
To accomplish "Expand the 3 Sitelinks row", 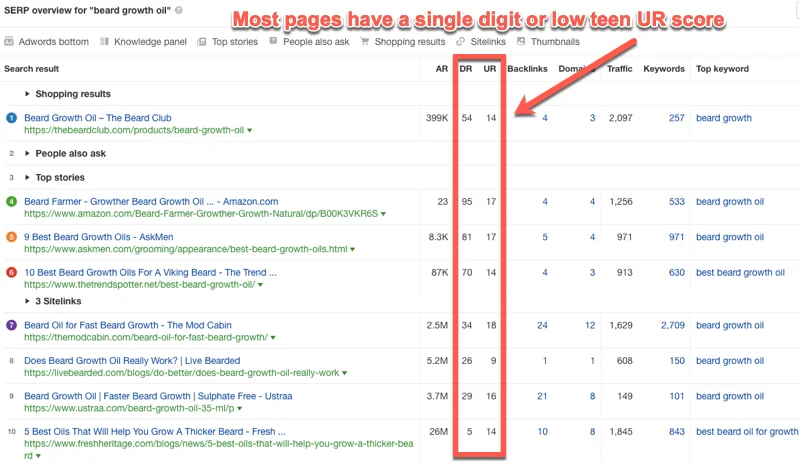I will tap(27, 301).
